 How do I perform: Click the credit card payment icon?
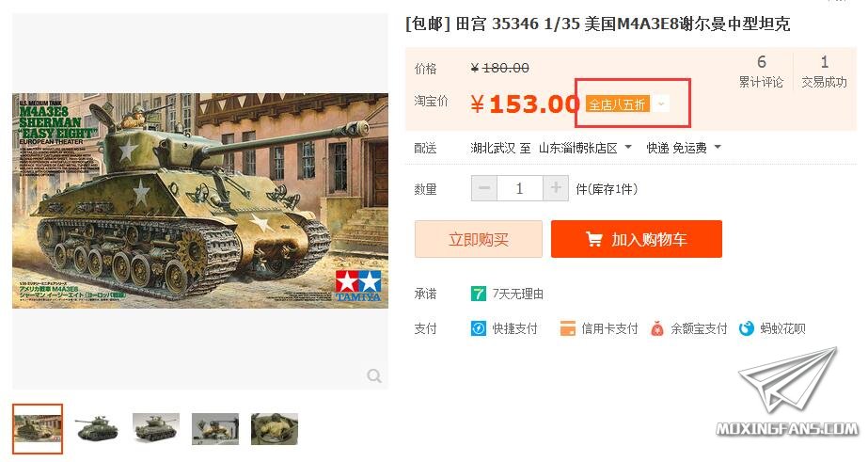coord(567,328)
